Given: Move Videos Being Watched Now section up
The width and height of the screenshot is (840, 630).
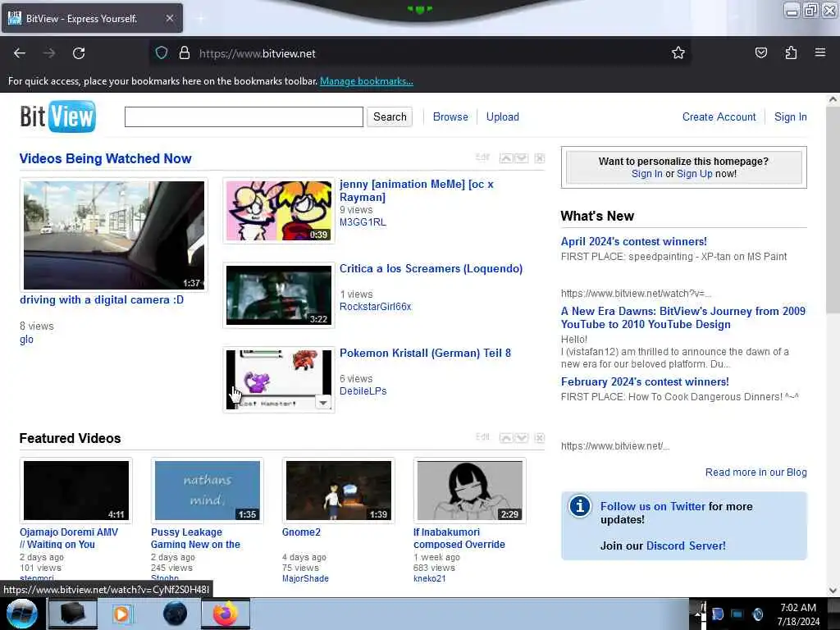Looking at the screenshot, I should coord(505,158).
